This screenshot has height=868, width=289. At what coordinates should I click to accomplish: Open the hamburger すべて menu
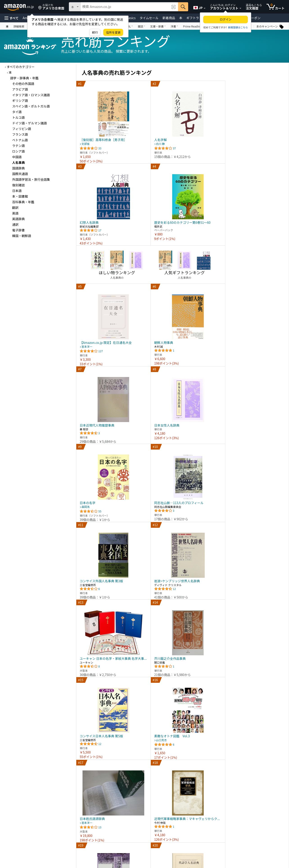11,18
